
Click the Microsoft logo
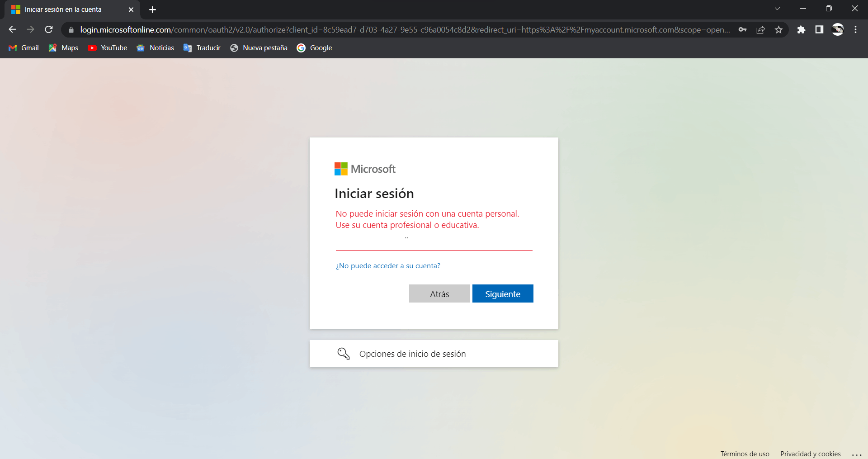click(365, 169)
